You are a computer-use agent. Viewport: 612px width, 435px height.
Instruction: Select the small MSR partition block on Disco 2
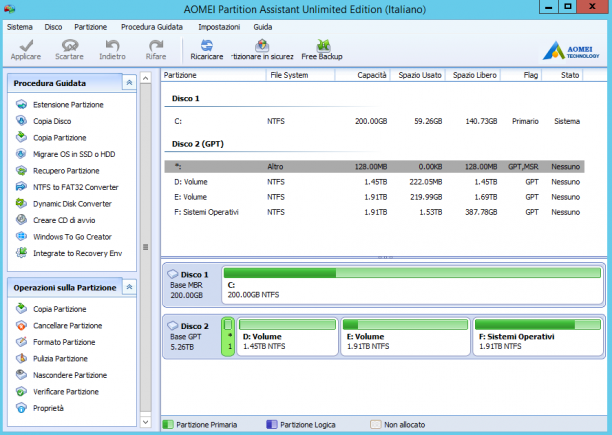pos(228,337)
